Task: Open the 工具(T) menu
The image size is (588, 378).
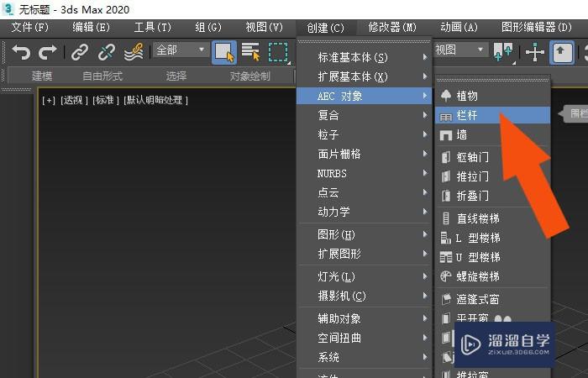Action: tap(152, 28)
